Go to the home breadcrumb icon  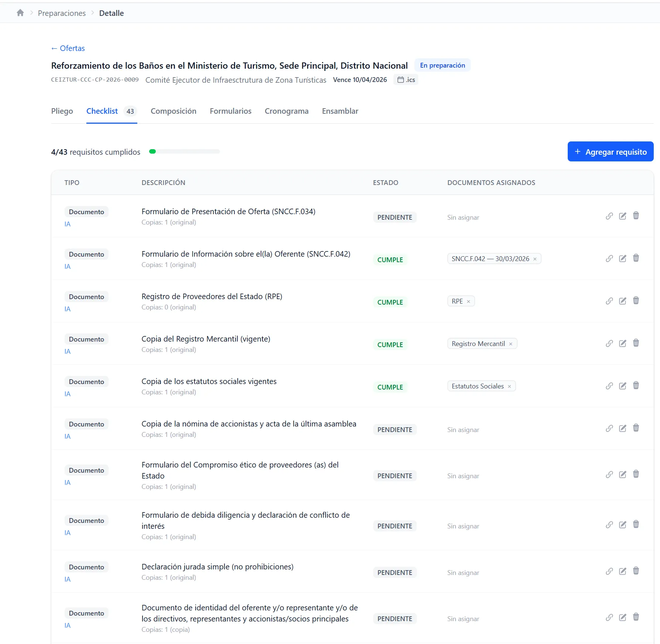(x=20, y=13)
